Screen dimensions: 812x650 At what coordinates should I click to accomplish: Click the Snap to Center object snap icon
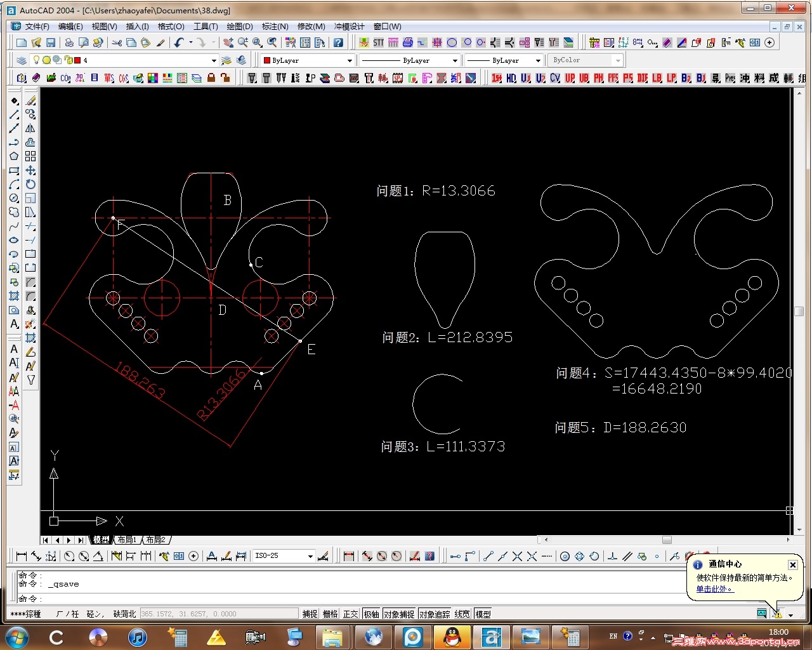[565, 556]
